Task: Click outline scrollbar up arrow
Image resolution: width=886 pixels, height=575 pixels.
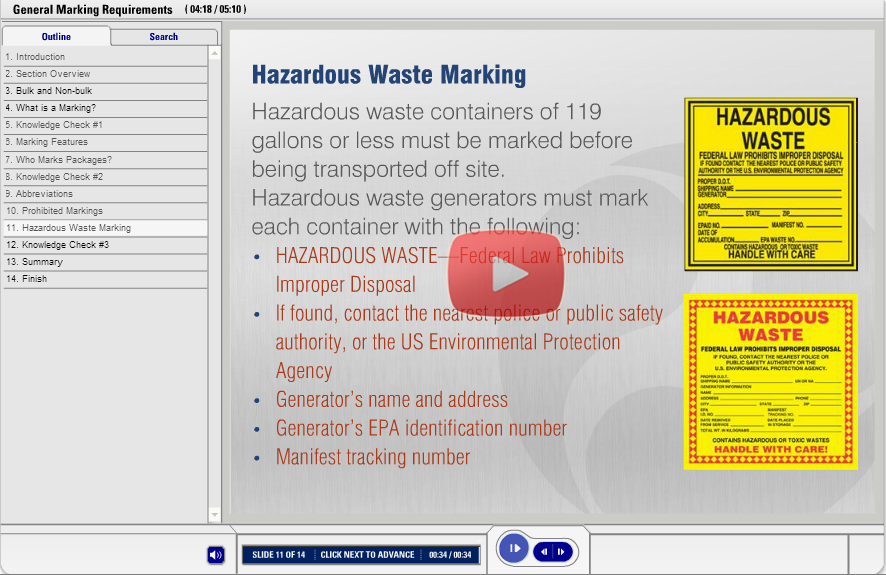Action: pyautogui.click(x=214, y=54)
